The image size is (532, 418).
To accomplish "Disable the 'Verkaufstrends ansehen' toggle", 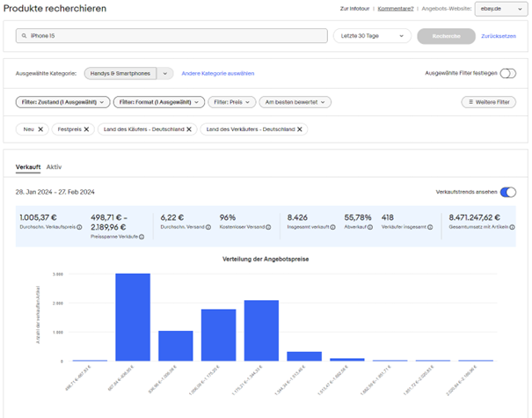I will tap(507, 192).
